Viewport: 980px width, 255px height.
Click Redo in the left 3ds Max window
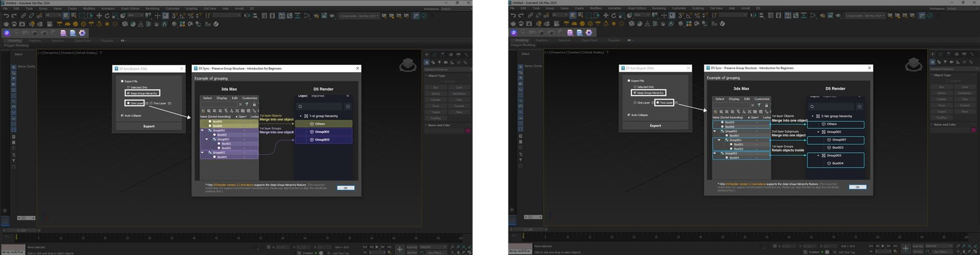[x=14, y=15]
